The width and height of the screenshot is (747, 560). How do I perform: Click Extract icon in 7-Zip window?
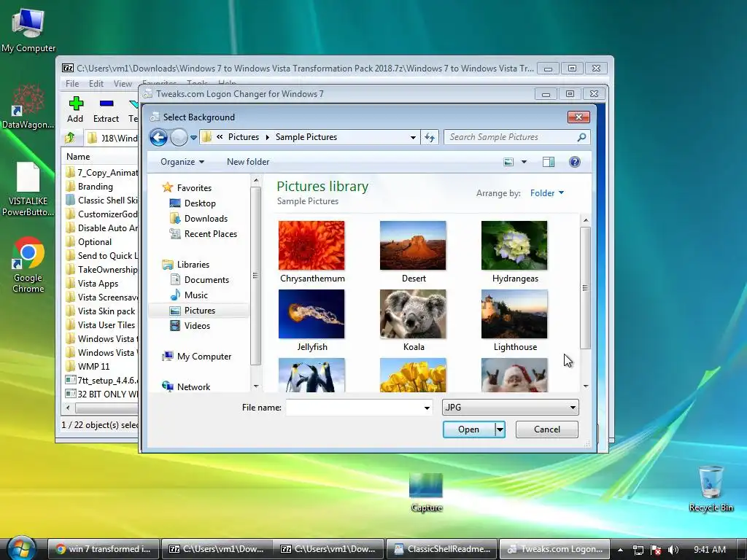click(106, 109)
